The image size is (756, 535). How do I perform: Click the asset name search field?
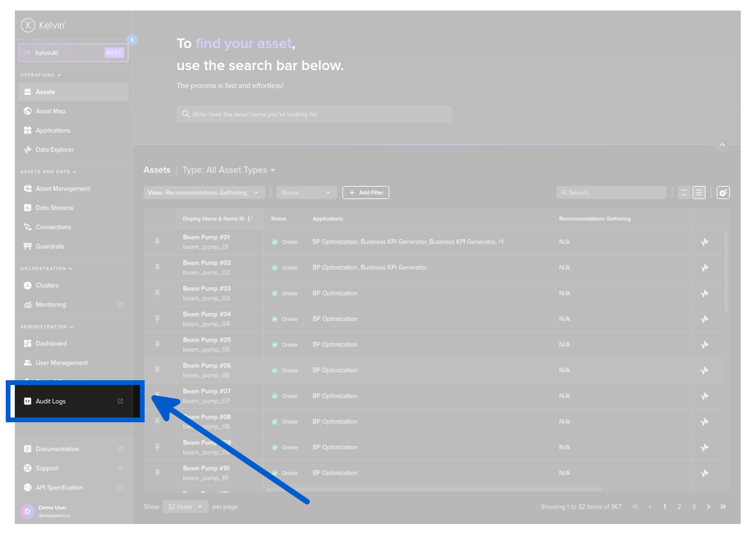click(314, 115)
